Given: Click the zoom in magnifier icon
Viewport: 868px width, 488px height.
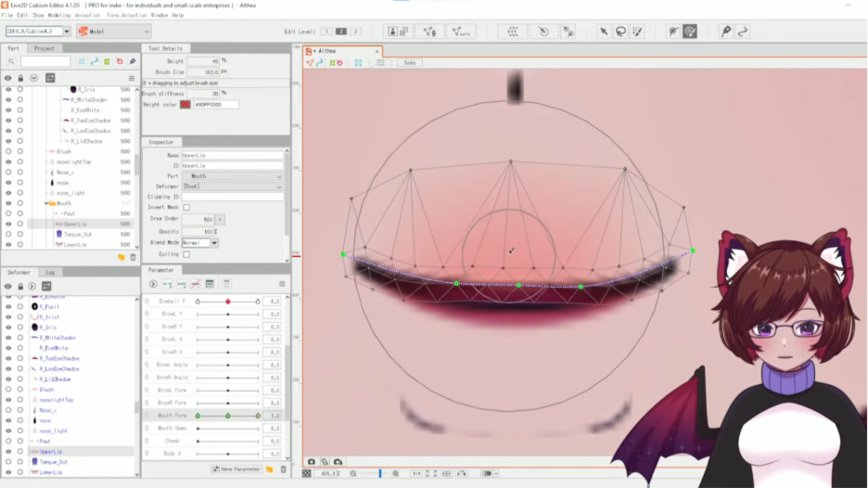Looking at the screenshot, I should point(395,473).
